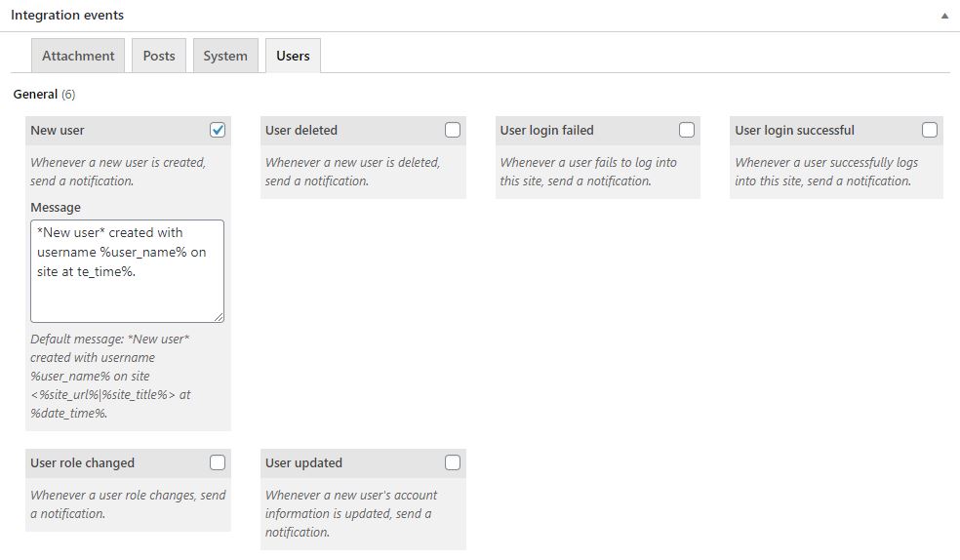Open the Posts tab
960x560 pixels.
[159, 56]
